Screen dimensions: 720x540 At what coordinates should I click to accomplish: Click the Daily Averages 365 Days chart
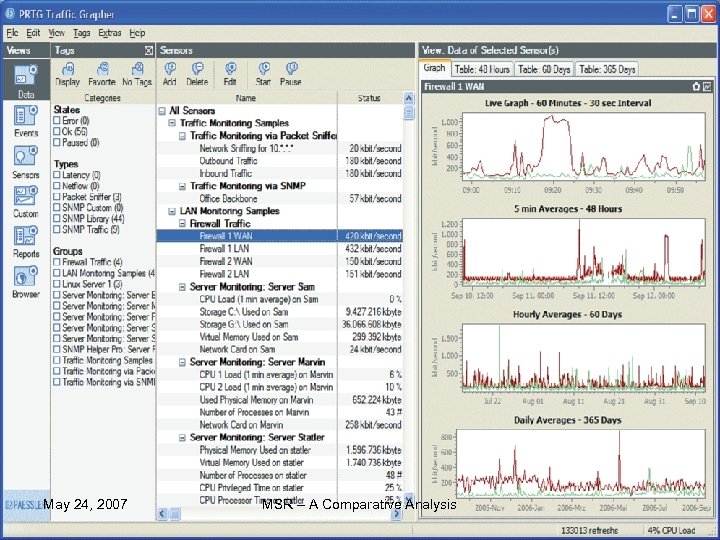[581, 464]
